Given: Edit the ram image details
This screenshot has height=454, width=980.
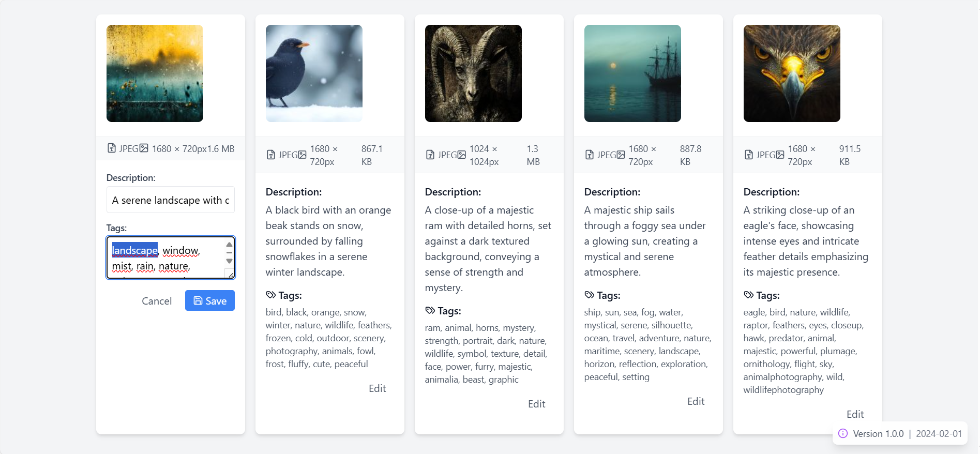Looking at the screenshot, I should [536, 404].
